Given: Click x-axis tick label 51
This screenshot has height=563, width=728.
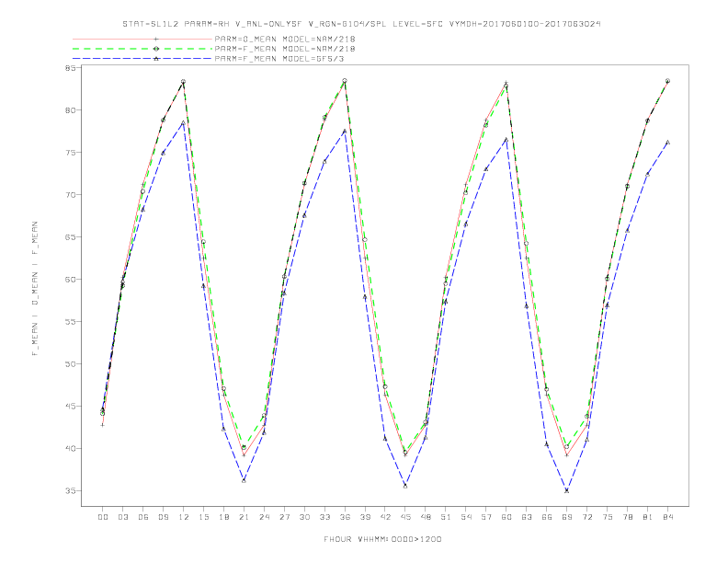Looking at the screenshot, I should tap(446, 517).
